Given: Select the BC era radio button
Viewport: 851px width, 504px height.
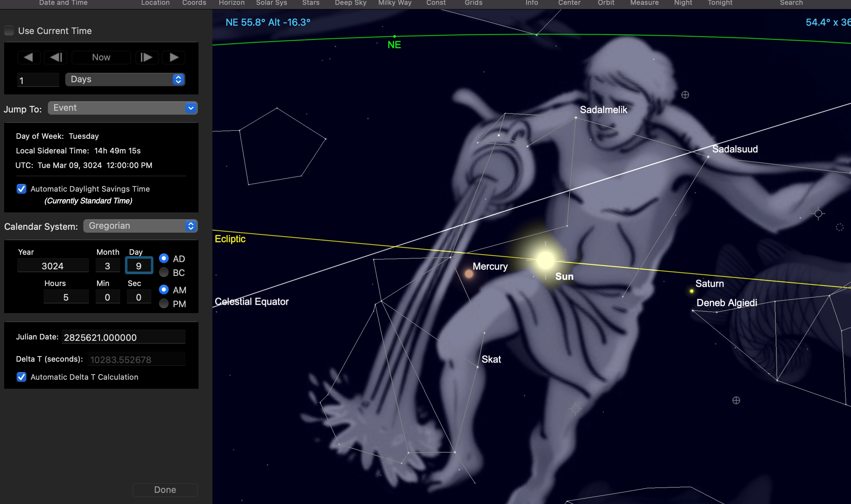Looking at the screenshot, I should tap(164, 272).
